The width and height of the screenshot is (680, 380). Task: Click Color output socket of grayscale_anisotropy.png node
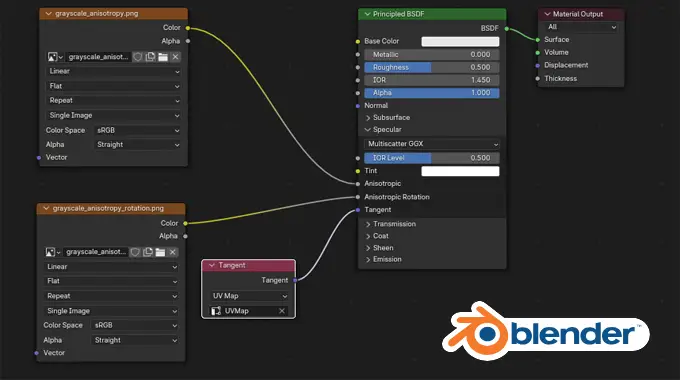(x=188, y=28)
